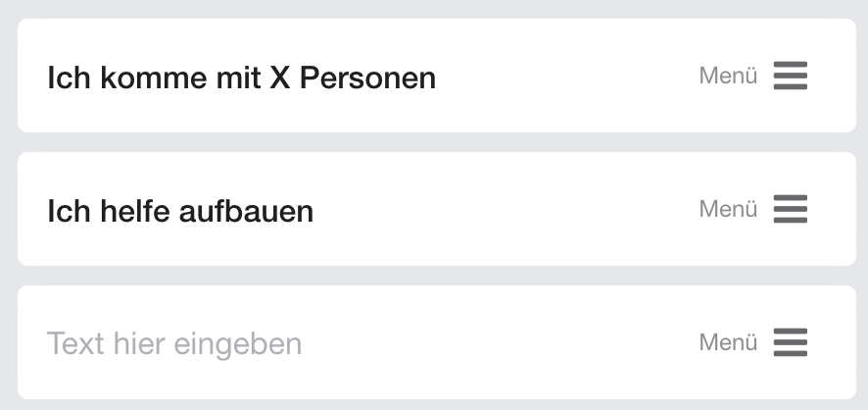The height and width of the screenshot is (410, 868).
Task: Focus the "Ich helfe aufbauen" text field
Action: click(180, 210)
